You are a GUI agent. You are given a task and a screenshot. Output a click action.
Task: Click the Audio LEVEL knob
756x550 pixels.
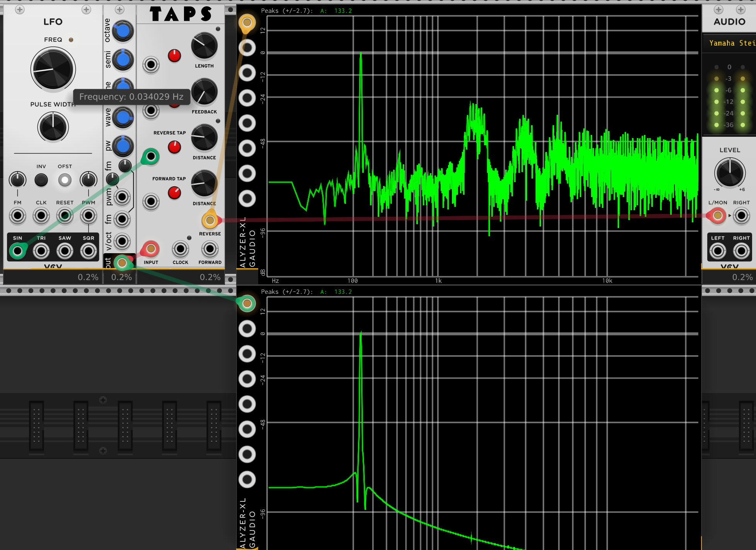(x=730, y=172)
